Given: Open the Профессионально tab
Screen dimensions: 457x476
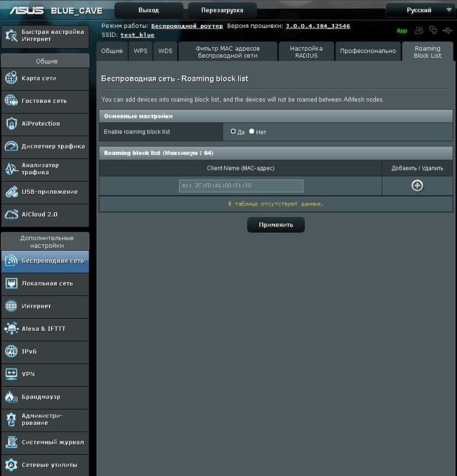Looking at the screenshot, I should [368, 51].
